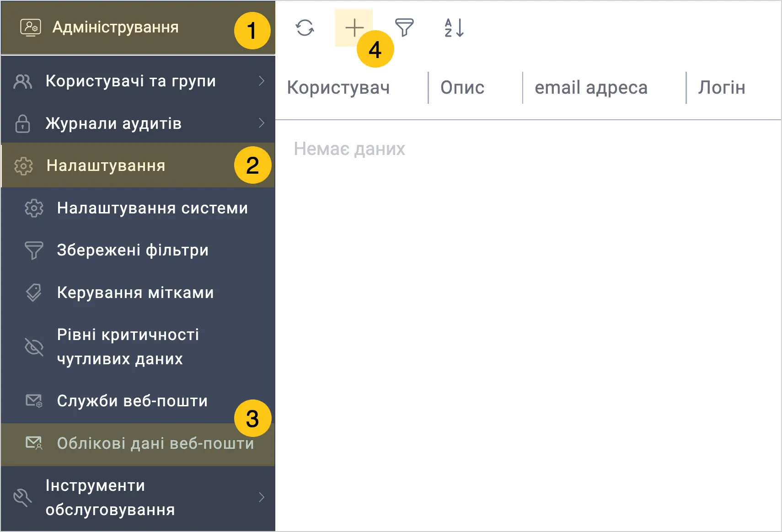Viewport: 782px width, 532px height.
Task: Add a new webmail credential
Action: tap(354, 28)
